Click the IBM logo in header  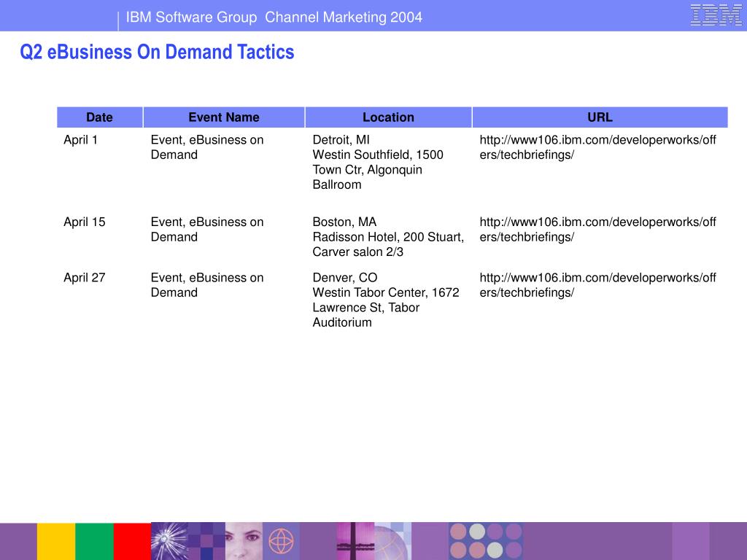(716, 15)
